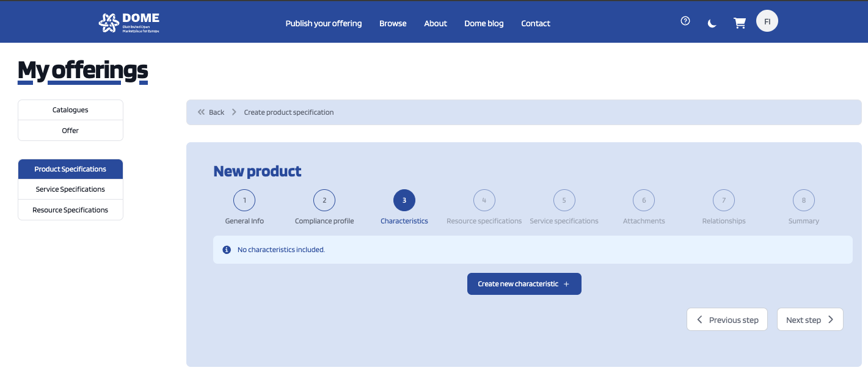Click the Back double-chevron icon
Image resolution: width=868 pixels, height=373 pixels.
(x=202, y=112)
